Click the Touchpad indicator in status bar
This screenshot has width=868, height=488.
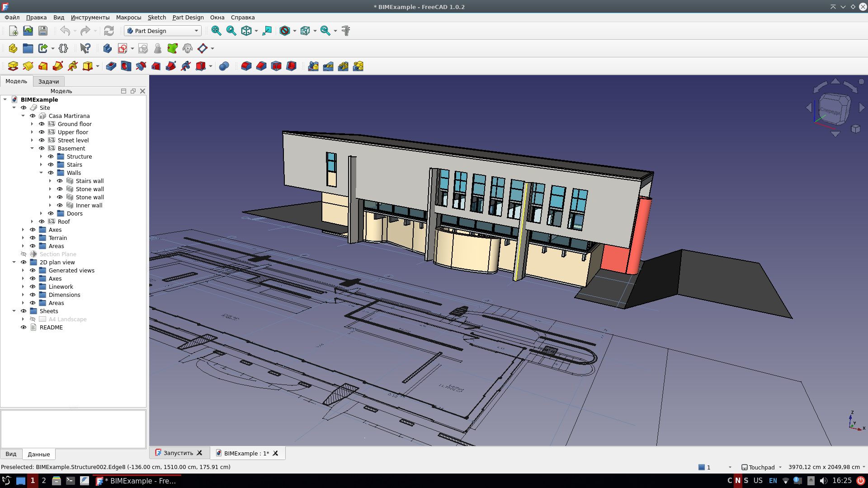761,467
